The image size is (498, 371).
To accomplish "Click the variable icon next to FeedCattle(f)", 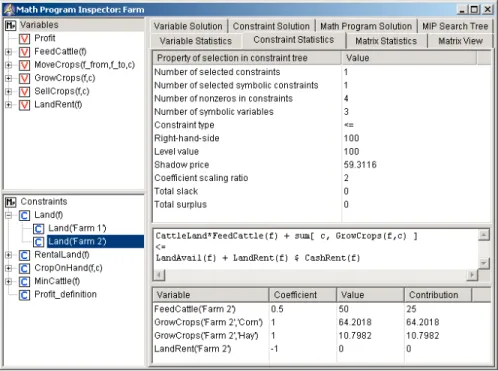I will pyautogui.click(x=24, y=52).
